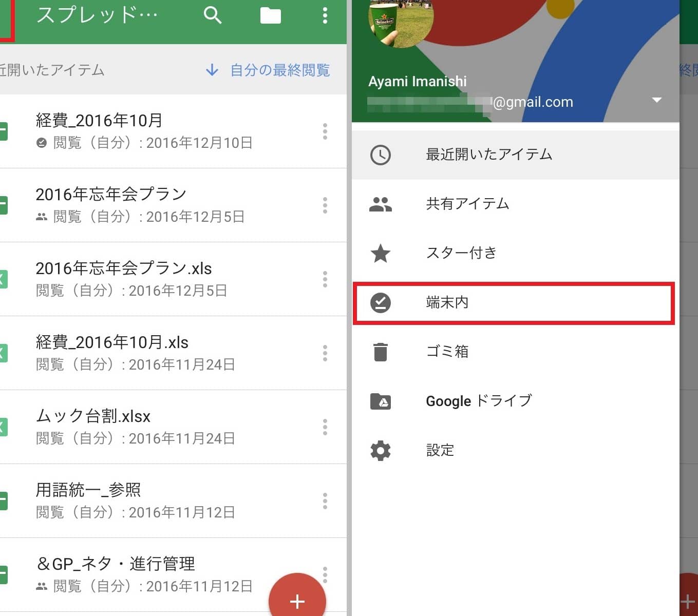
Task: Tap the search magnifier icon
Action: click(212, 15)
